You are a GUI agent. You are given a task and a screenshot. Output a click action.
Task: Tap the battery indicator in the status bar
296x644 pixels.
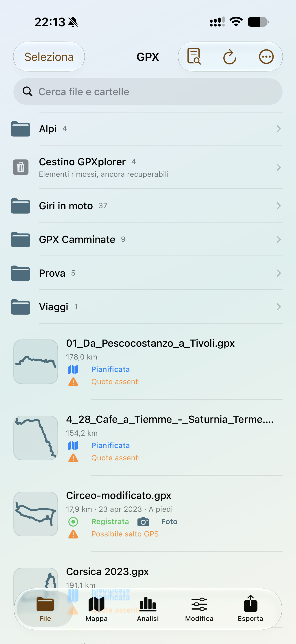point(258,22)
